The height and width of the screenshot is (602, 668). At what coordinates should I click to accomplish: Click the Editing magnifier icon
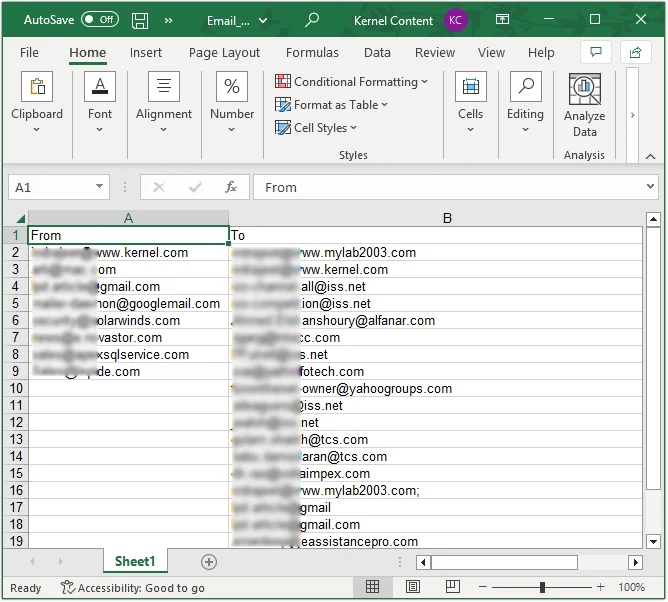526,86
